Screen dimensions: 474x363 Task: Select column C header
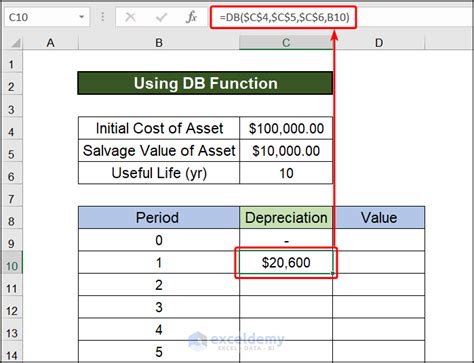pos(286,43)
